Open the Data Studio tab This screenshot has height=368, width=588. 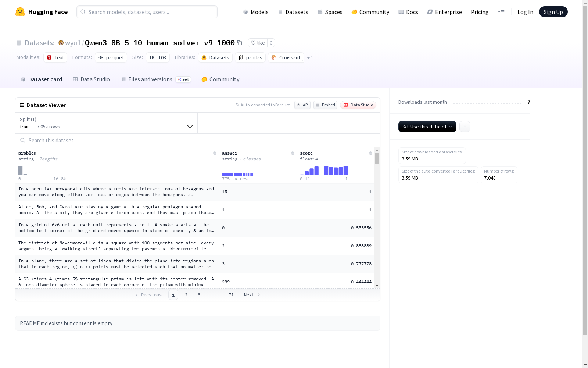click(91, 79)
